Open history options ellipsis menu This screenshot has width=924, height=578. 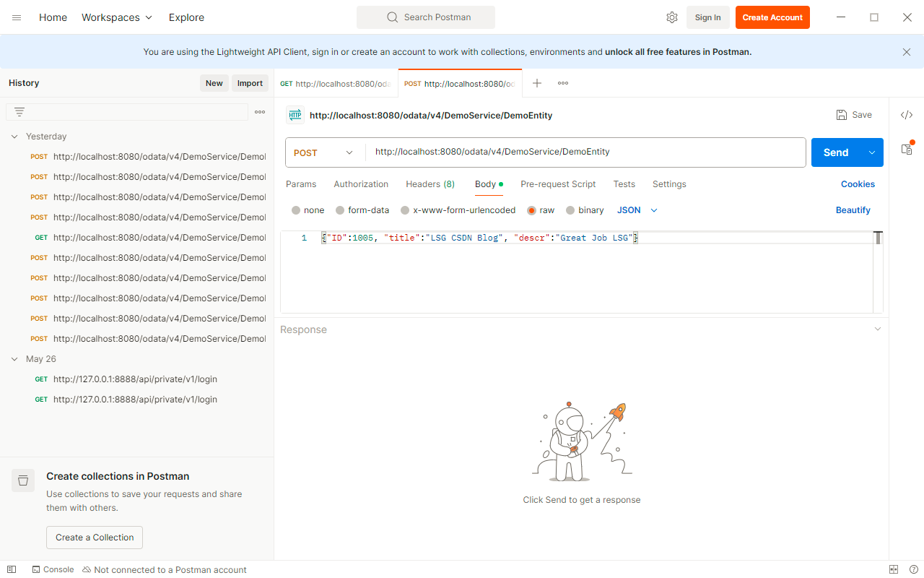tap(260, 112)
